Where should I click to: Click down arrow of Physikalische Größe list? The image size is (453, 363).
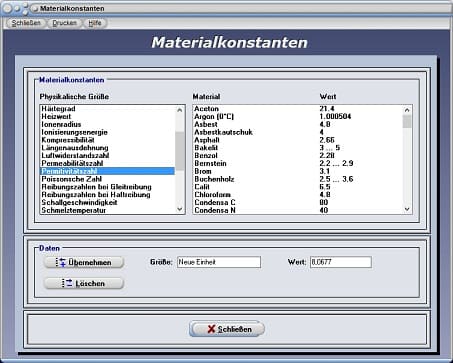pyautogui.click(x=180, y=209)
